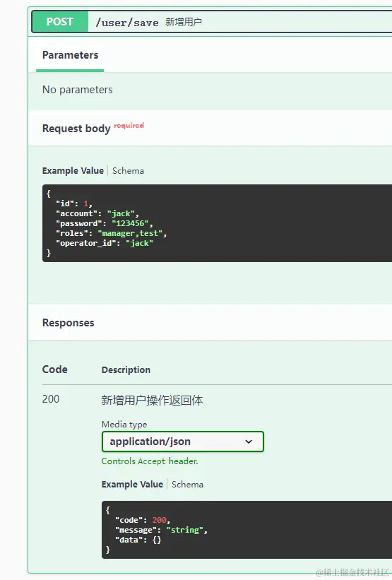Viewport: 392px width, 580px height.
Task: Click the "operator_id": "jack" line
Action: click(105, 244)
